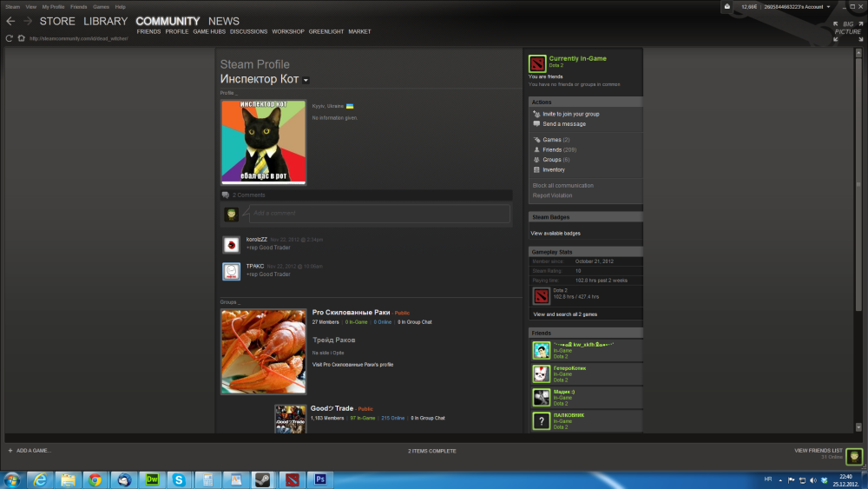
Task: Open the GREENLIGHT subtab
Action: 326,31
